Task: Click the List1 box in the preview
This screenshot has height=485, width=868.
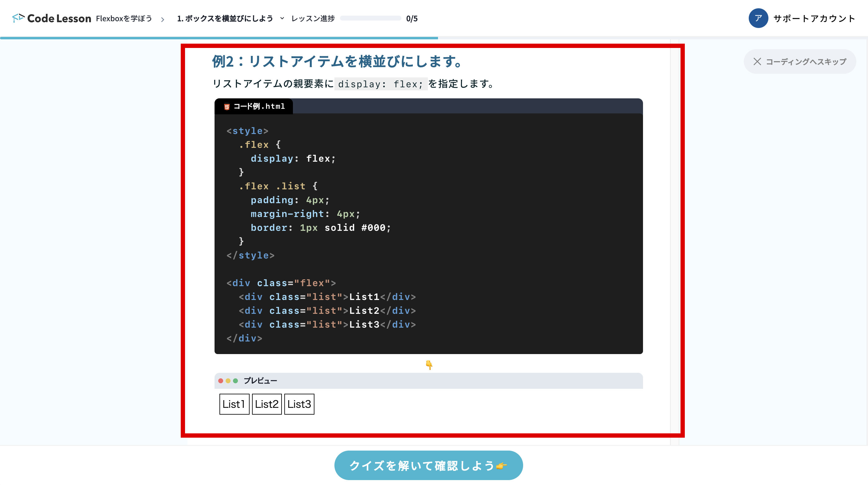Action: coord(234,404)
